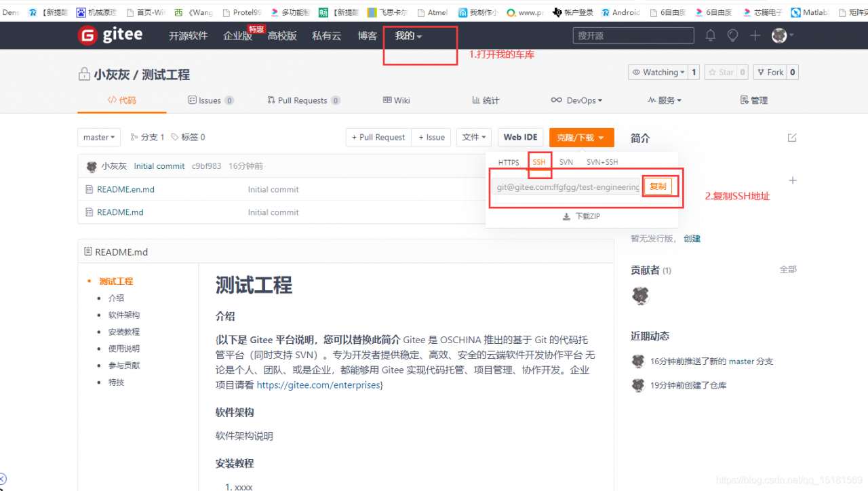Click avatar beside 创建了仓库 activity
The width and height of the screenshot is (868, 491).
coord(637,385)
